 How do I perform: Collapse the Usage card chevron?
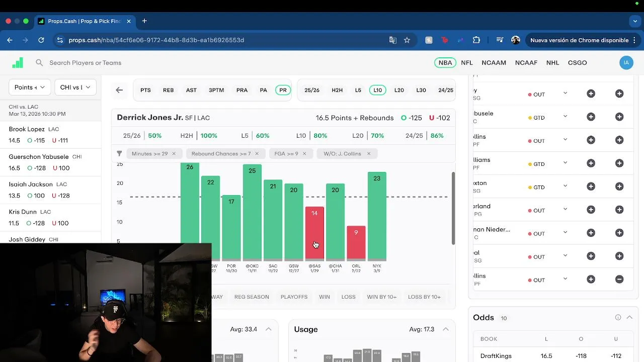[446, 329]
